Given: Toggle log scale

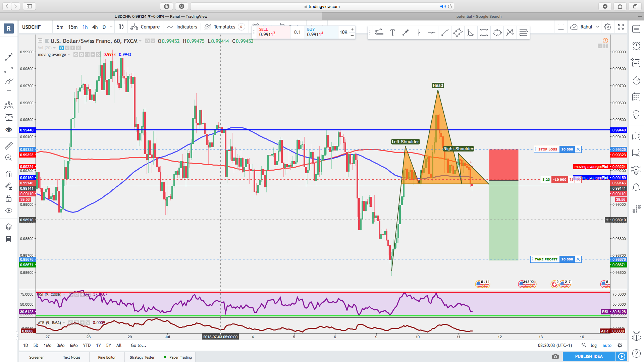Looking at the screenshot, I should click(x=594, y=345).
